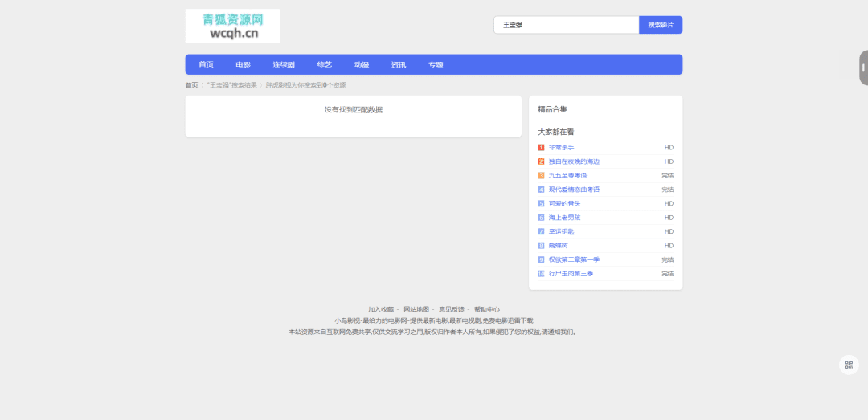Click the 首页 breadcrumb link
Screen dimensions: 868x420
pos(191,85)
